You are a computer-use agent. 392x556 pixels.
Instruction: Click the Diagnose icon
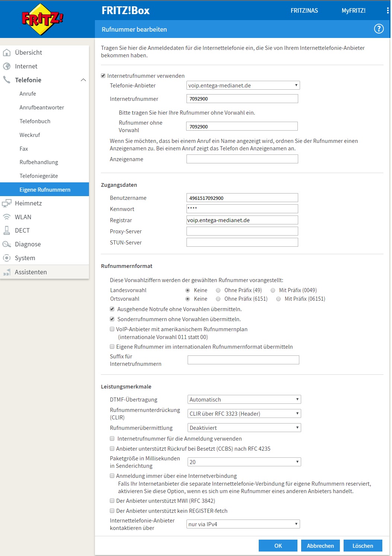7,244
